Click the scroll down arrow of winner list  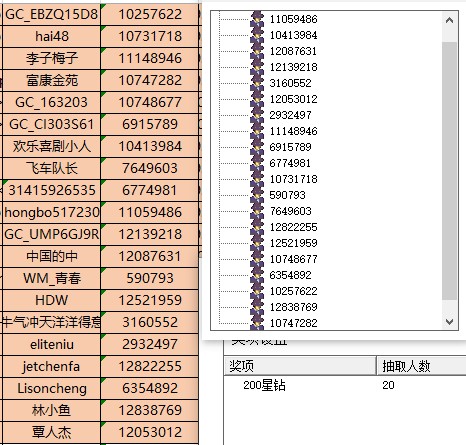coord(449,321)
